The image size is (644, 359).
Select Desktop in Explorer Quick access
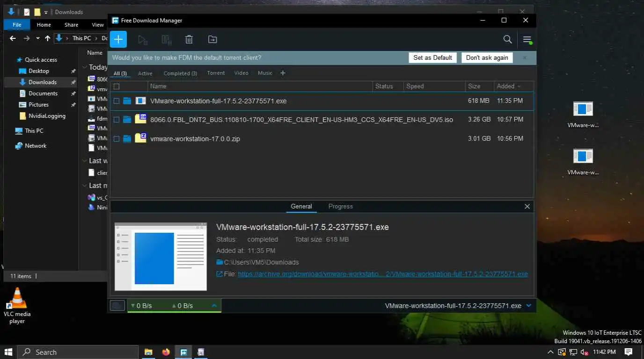[39, 71]
